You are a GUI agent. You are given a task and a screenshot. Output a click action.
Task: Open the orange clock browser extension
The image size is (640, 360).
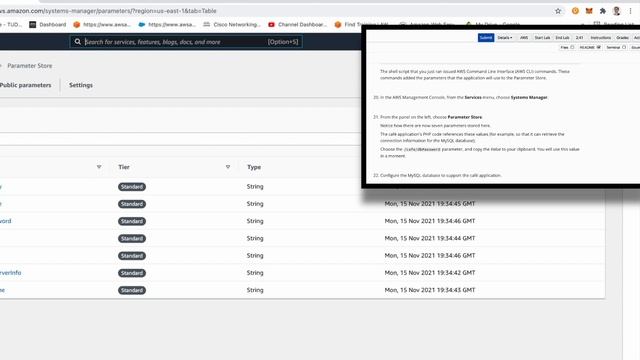pyautogui.click(x=575, y=11)
